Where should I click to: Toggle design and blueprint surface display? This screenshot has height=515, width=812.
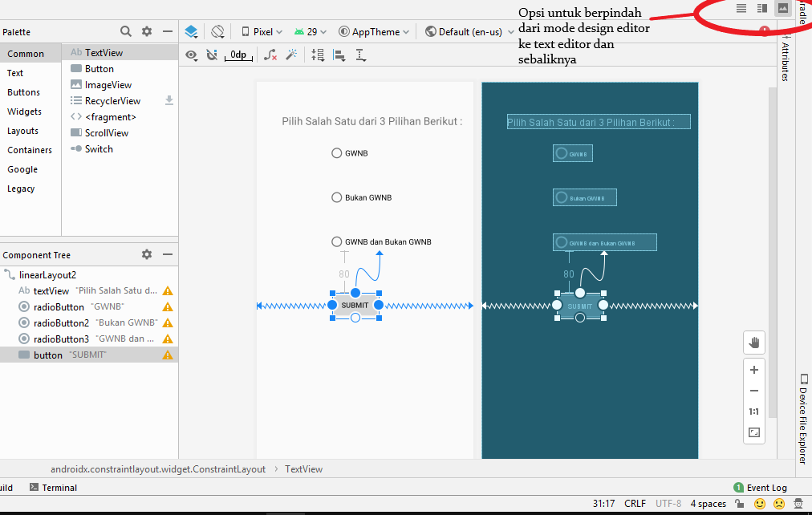191,32
